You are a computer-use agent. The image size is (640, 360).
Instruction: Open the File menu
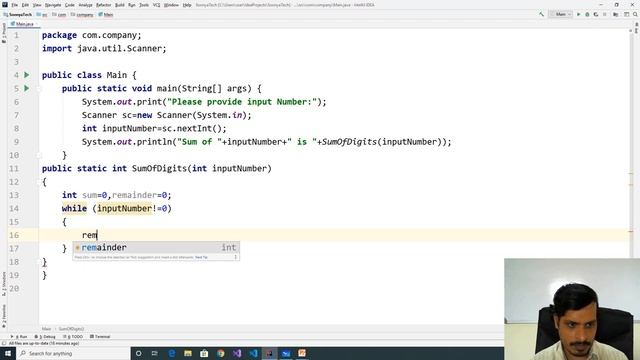(15, 5)
